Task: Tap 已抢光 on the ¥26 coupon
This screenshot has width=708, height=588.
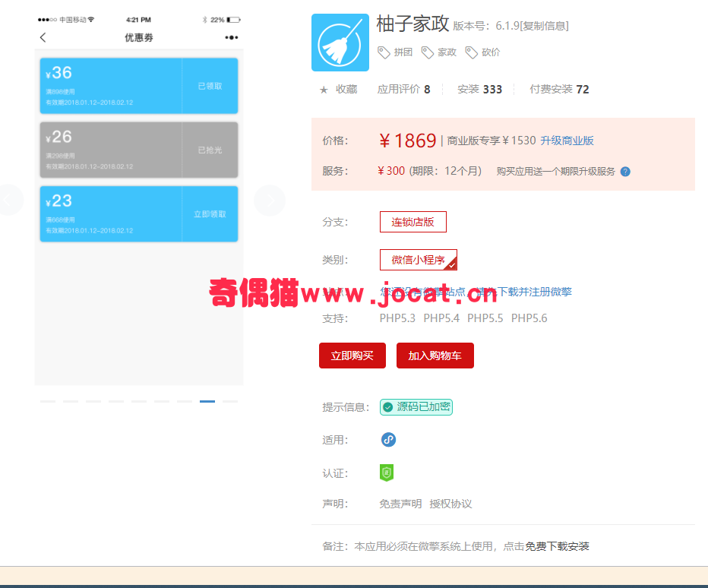Action: coord(210,150)
